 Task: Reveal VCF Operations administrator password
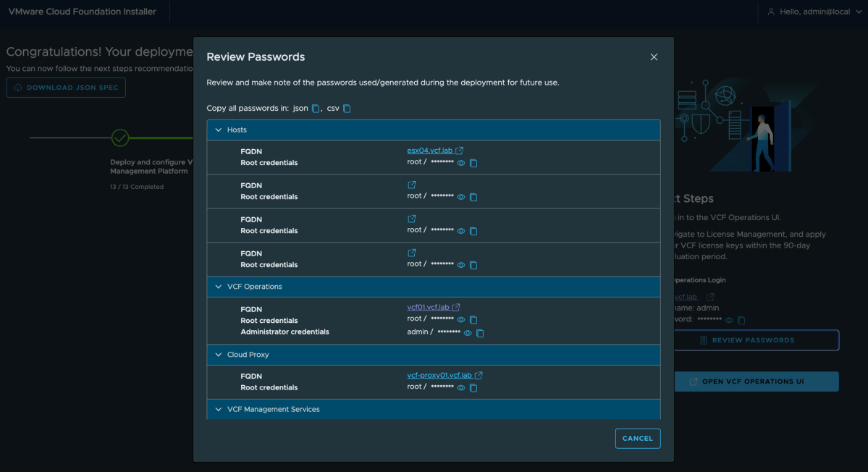[468, 333]
